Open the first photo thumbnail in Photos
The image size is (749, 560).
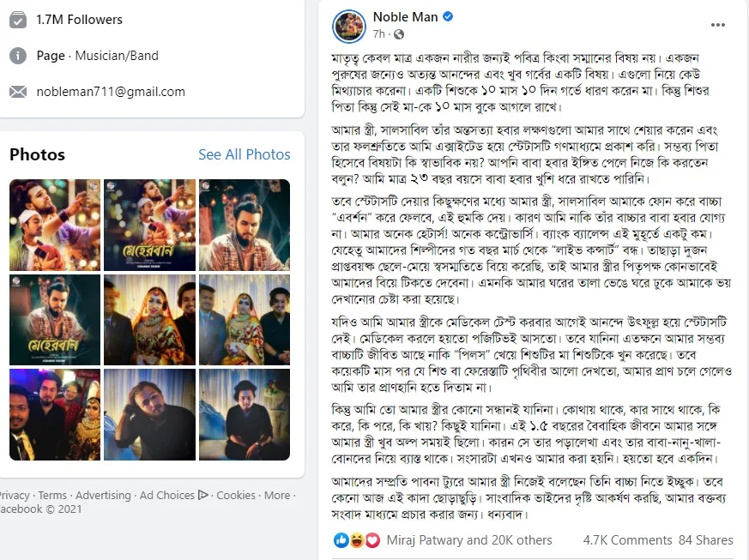pos(55,225)
